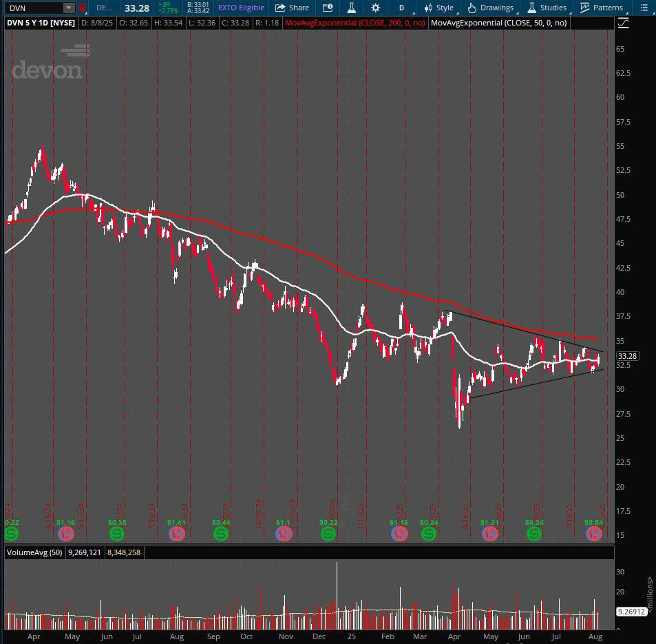Open chart settings gear icon
This screenshot has height=644, width=656.
click(x=376, y=8)
